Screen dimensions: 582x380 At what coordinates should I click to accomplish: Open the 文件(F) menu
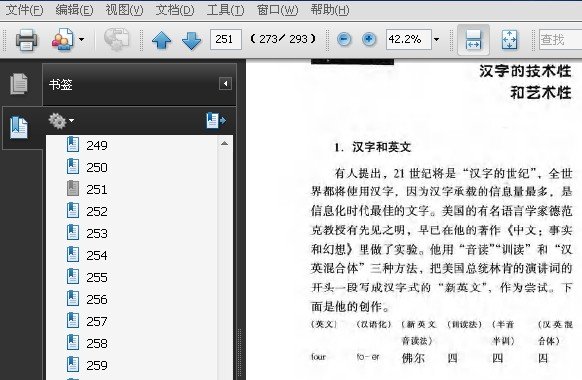tap(24, 10)
